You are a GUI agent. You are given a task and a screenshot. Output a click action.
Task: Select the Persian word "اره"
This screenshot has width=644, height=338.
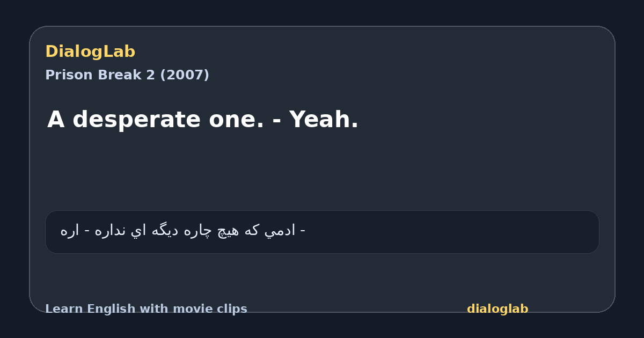(70, 231)
